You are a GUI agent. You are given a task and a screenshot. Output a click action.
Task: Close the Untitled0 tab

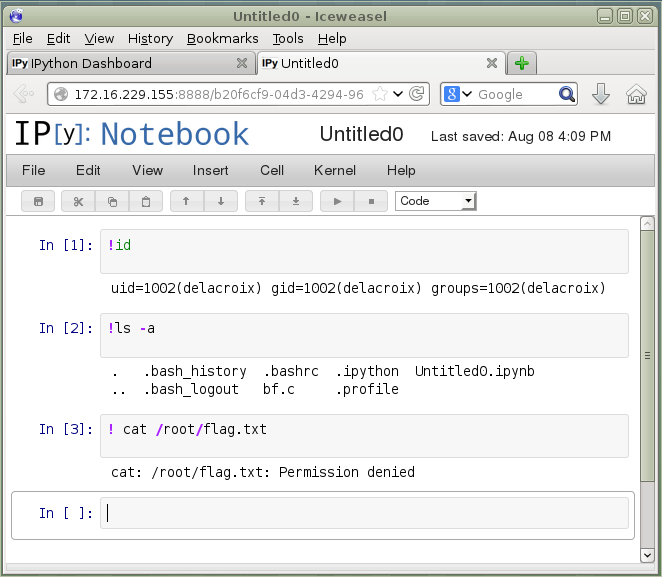pyautogui.click(x=492, y=63)
